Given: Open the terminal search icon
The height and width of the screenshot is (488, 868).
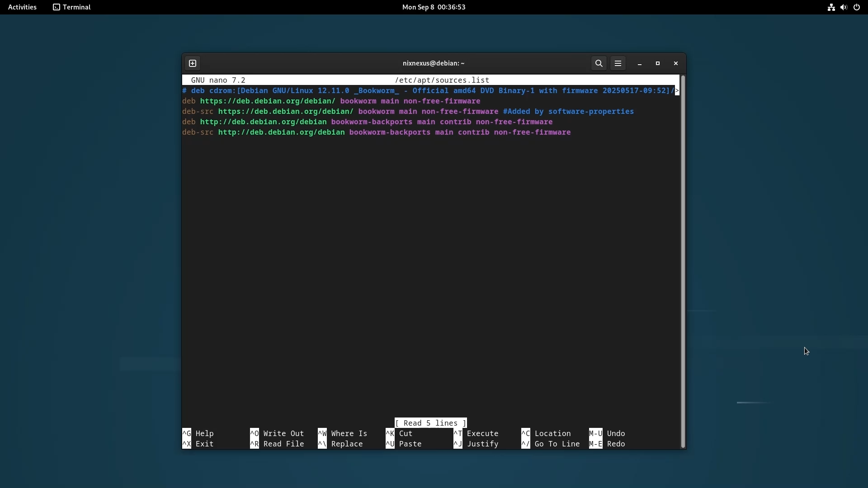Looking at the screenshot, I should click(599, 63).
